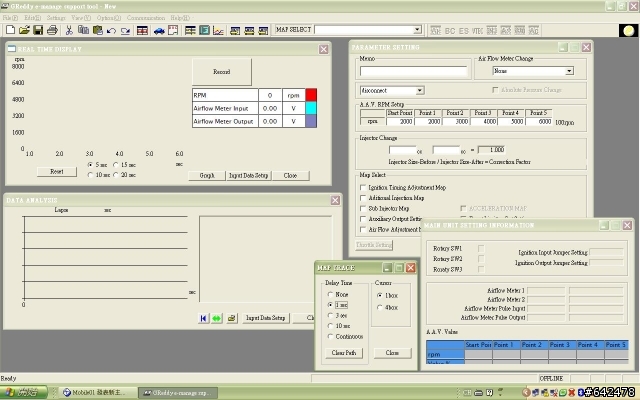Click cyan Airflow Meter Input color swatch
The width and height of the screenshot is (640, 400).
[x=311, y=108]
